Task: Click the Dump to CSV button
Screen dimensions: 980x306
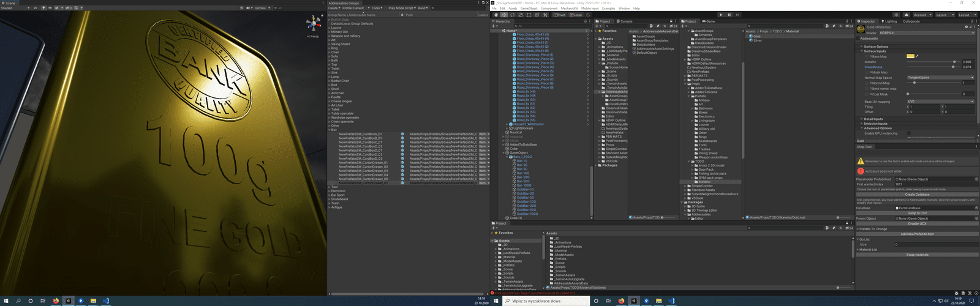Action: (x=917, y=213)
